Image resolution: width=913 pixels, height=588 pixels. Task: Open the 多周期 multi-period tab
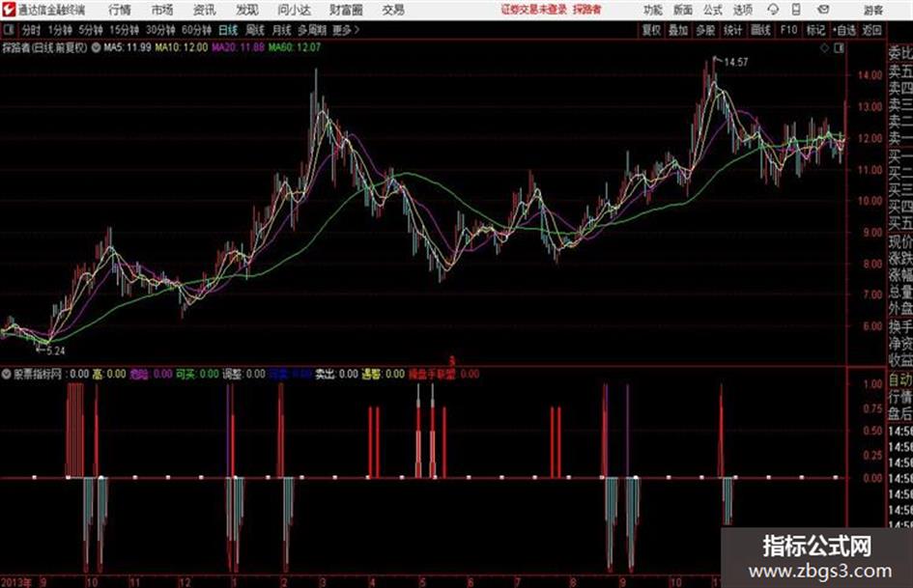point(312,30)
